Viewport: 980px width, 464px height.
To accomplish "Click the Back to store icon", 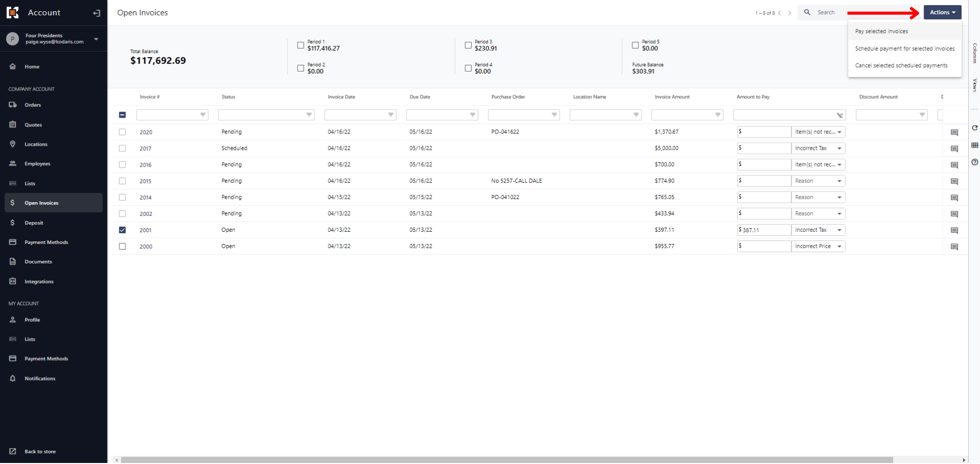I will coord(13,451).
